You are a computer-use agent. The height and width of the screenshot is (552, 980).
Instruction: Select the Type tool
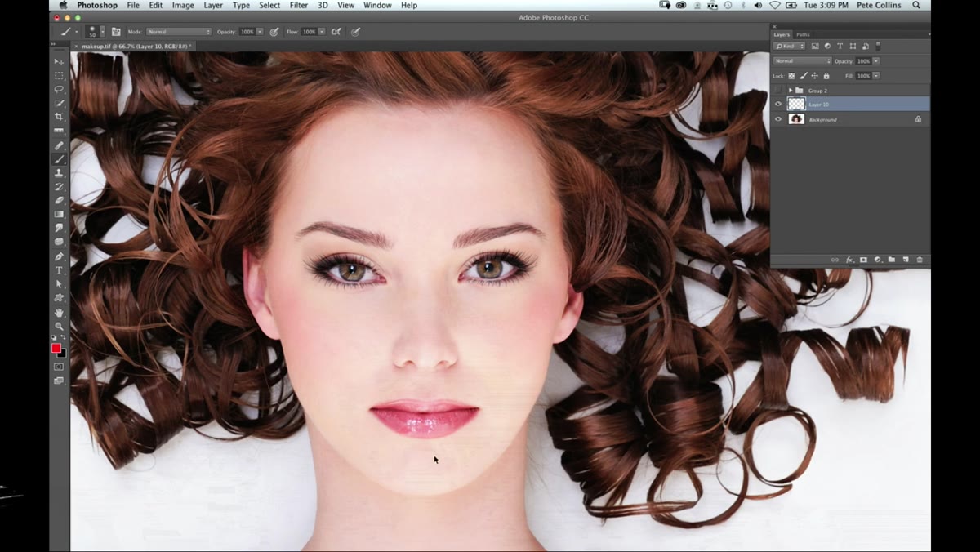59,270
